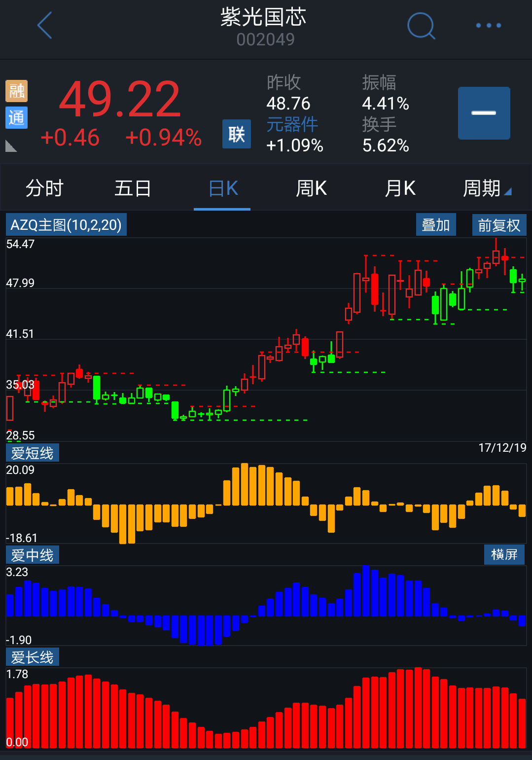532x760 pixels.
Task: Switch to the 月K tab
Action: (x=400, y=188)
